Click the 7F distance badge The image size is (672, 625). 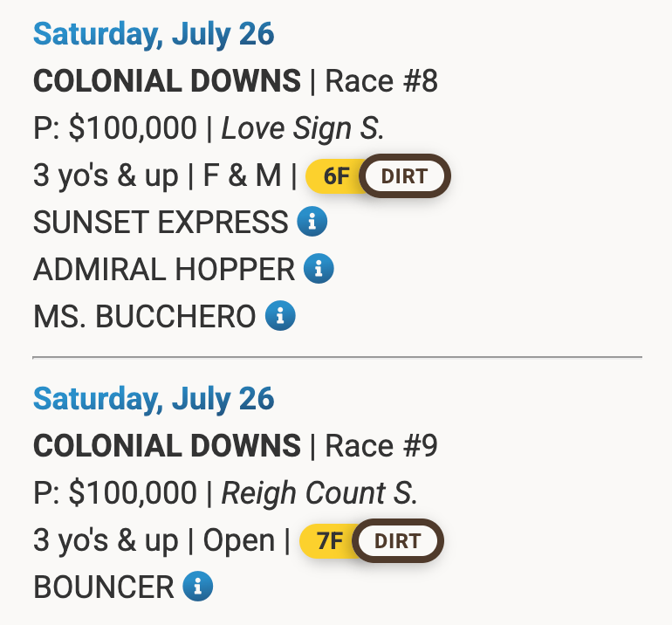tap(329, 540)
